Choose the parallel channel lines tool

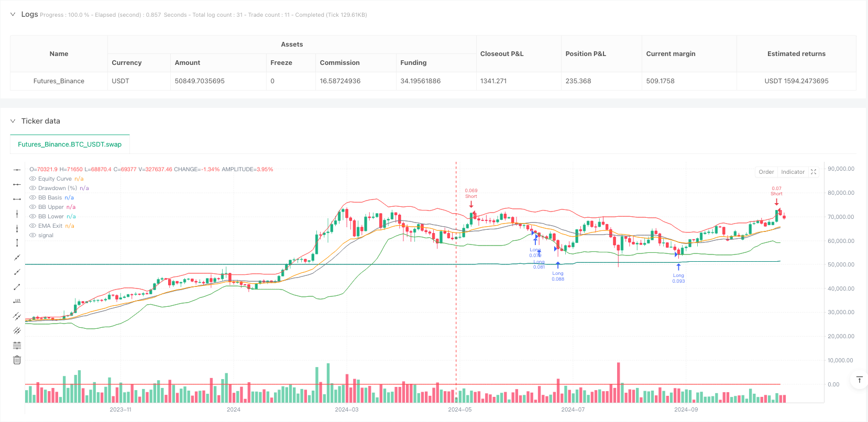[17, 316]
